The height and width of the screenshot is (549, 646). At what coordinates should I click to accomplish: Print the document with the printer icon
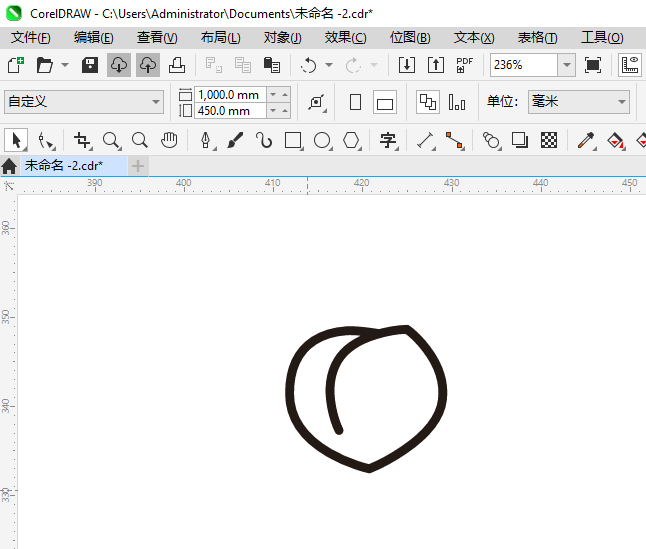[x=177, y=65]
